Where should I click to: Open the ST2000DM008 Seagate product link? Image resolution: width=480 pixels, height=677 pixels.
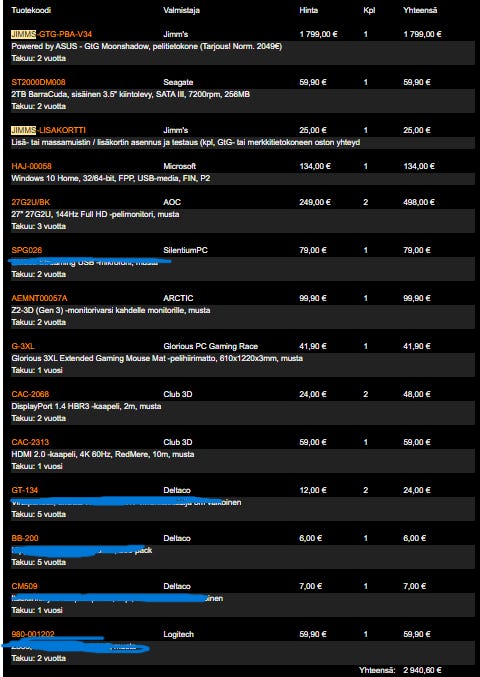pyautogui.click(x=38, y=82)
